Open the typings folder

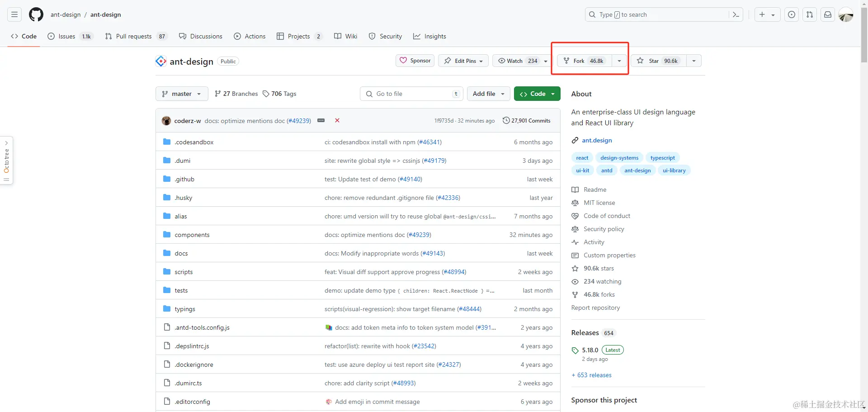click(x=185, y=309)
